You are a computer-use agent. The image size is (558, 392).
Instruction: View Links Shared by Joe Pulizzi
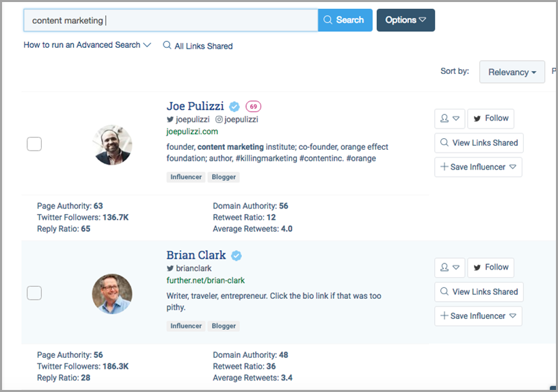coord(479,143)
